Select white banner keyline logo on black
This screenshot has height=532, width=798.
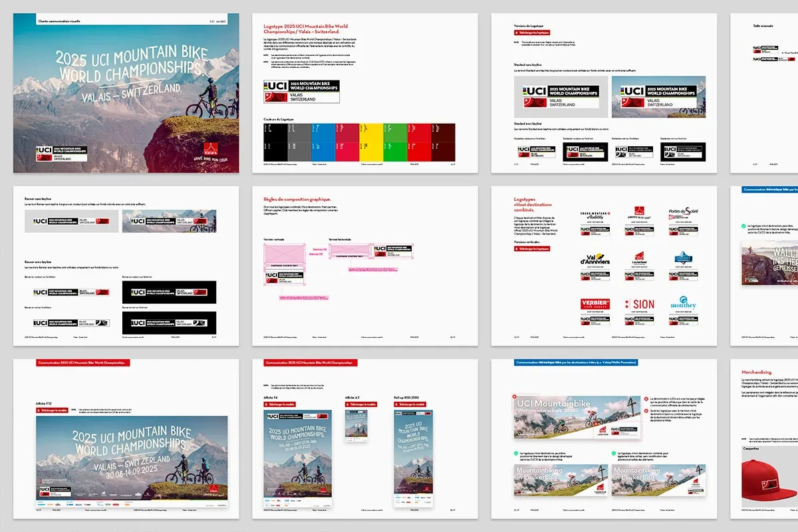170,323
